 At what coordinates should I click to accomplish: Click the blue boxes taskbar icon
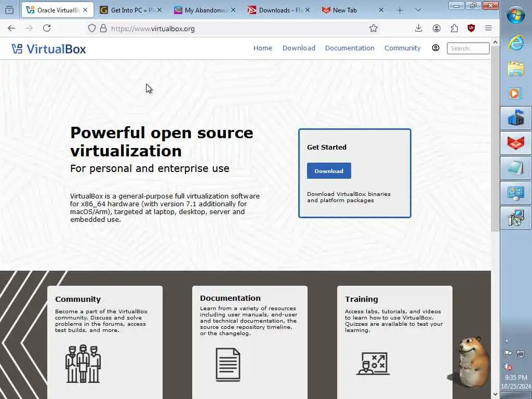click(516, 118)
